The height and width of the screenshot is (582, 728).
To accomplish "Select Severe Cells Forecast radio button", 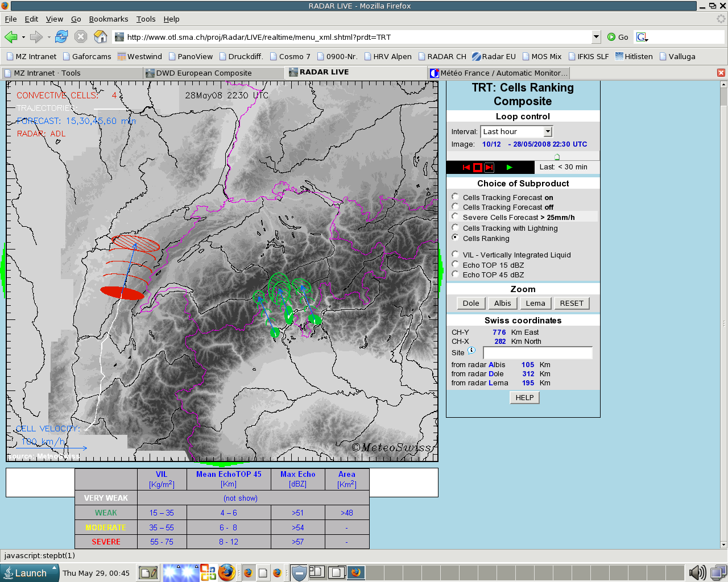I will coord(455,217).
